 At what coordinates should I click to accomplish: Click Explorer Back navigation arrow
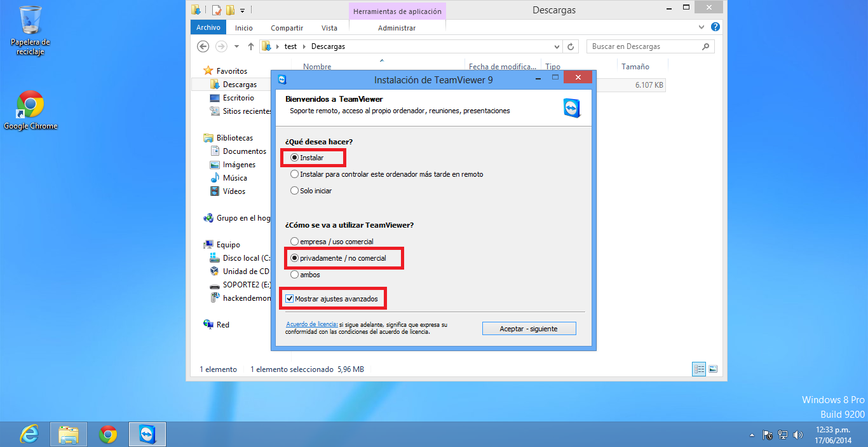(x=203, y=46)
